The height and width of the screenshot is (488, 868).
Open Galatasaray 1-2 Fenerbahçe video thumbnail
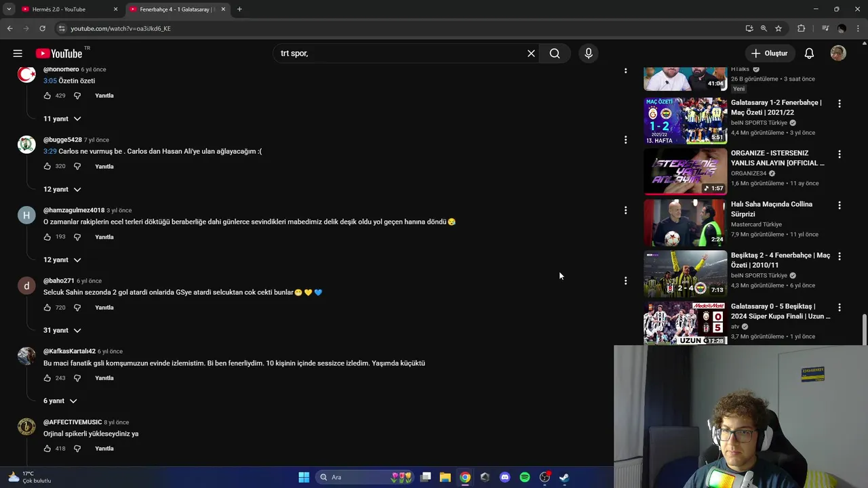(685, 121)
